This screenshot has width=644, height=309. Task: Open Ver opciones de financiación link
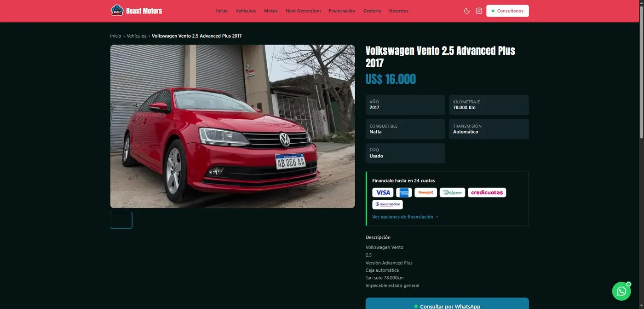(405, 217)
